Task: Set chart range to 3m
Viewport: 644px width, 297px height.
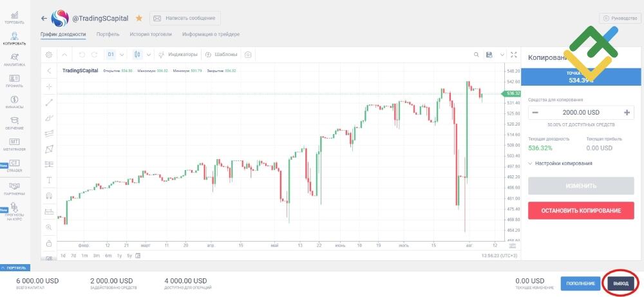Action: click(96, 256)
